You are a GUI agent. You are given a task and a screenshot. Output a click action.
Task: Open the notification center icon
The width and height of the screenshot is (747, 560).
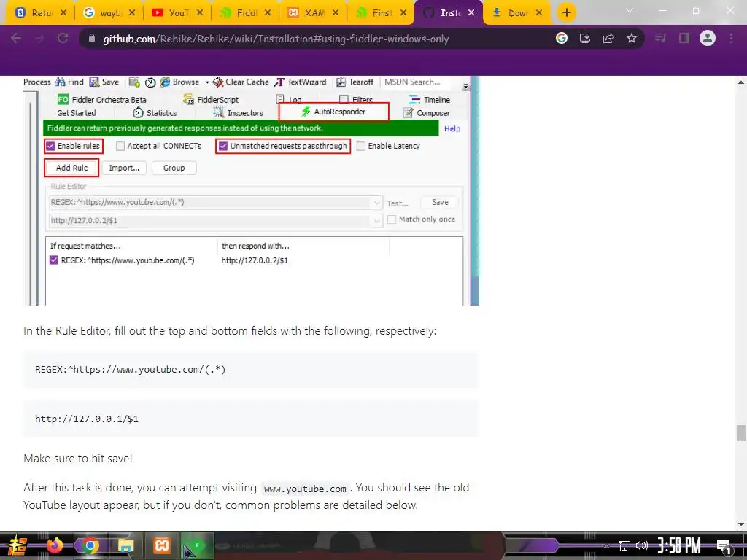tap(723, 546)
